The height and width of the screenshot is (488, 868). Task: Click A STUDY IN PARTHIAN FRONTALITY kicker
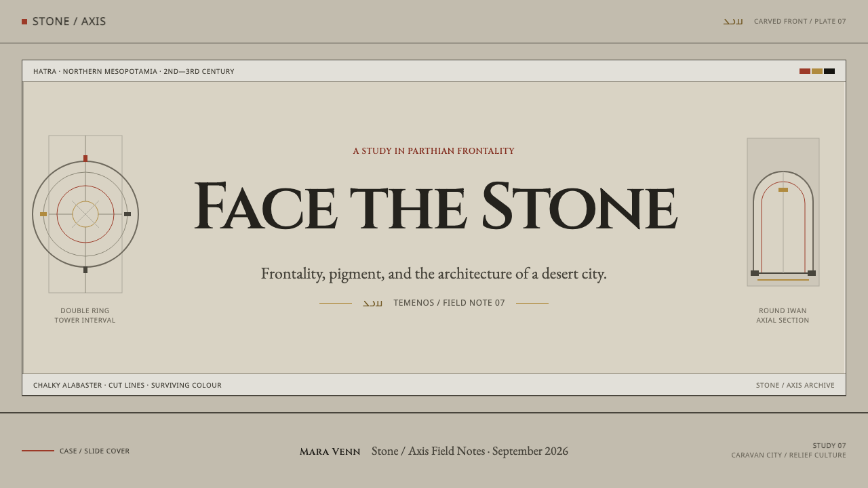434,151
